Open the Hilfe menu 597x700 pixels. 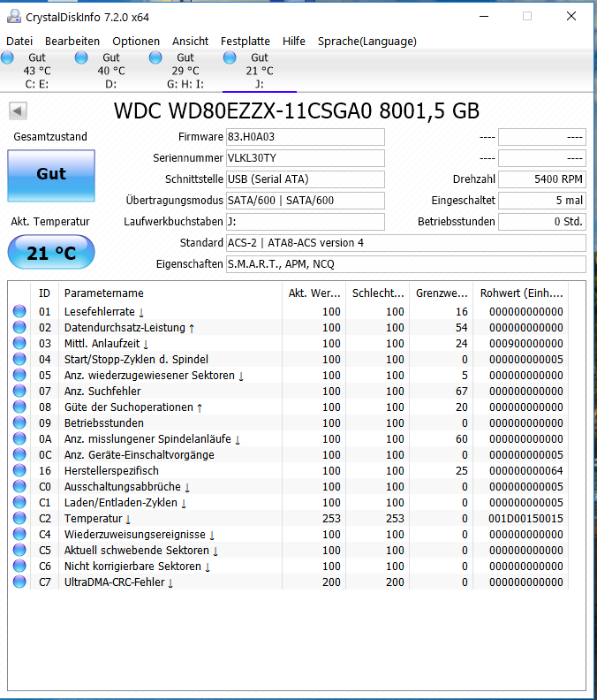[x=294, y=41]
